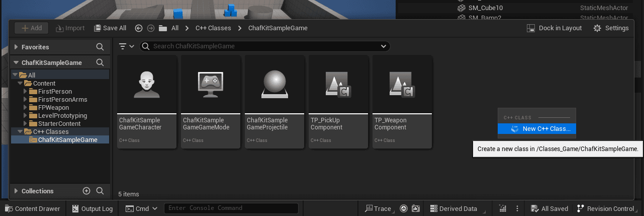Open the filter options dropdown

tap(126, 46)
